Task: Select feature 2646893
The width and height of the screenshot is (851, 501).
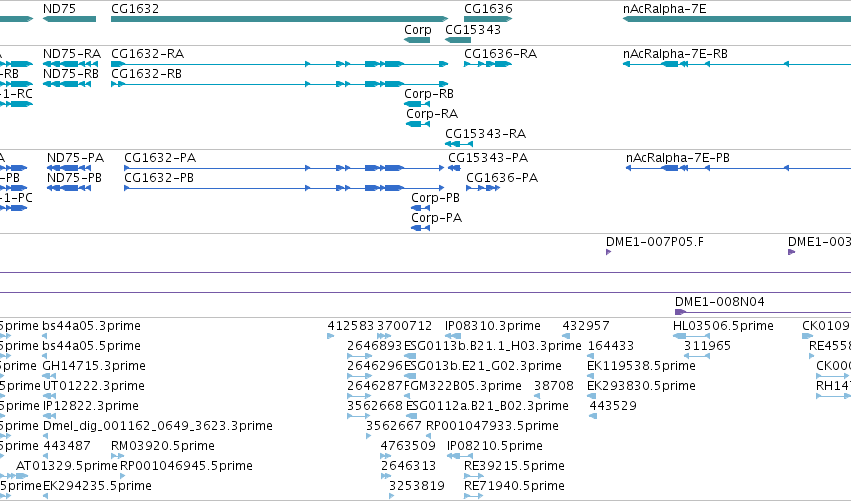Action: (359, 356)
